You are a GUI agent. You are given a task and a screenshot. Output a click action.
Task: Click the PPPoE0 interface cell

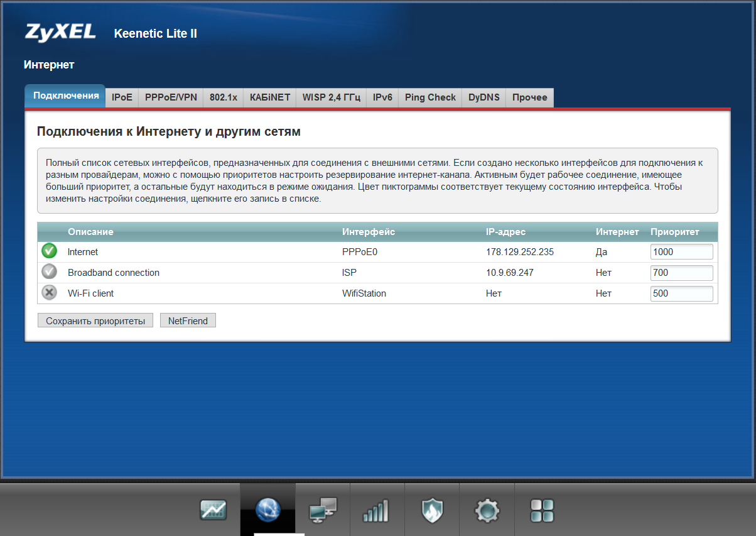(x=360, y=252)
